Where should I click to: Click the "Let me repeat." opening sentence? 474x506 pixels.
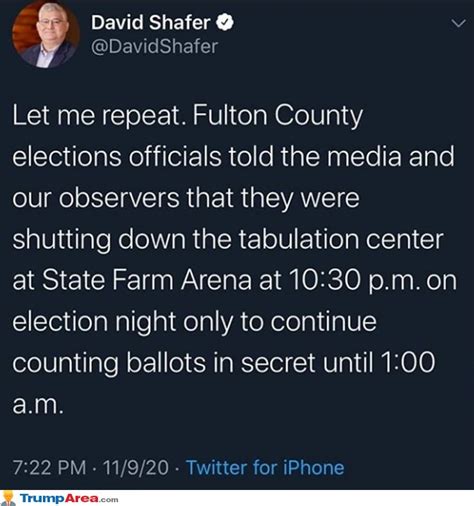pyautogui.click(x=99, y=115)
